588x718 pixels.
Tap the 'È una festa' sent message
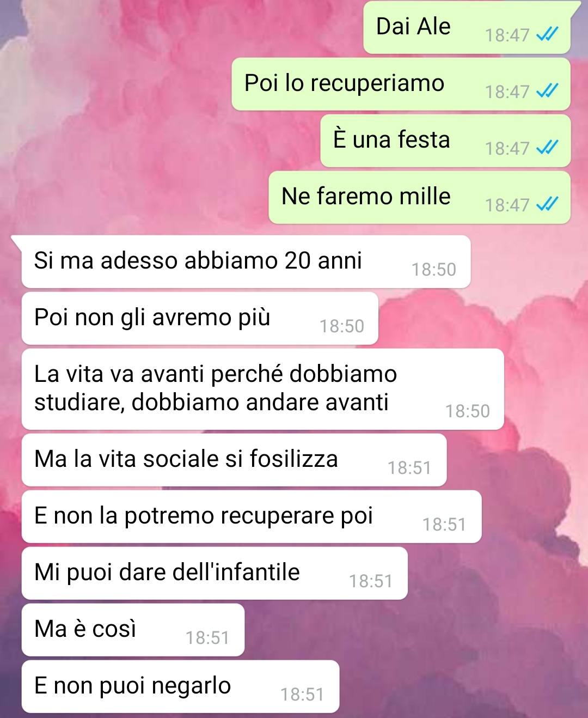tap(445, 141)
